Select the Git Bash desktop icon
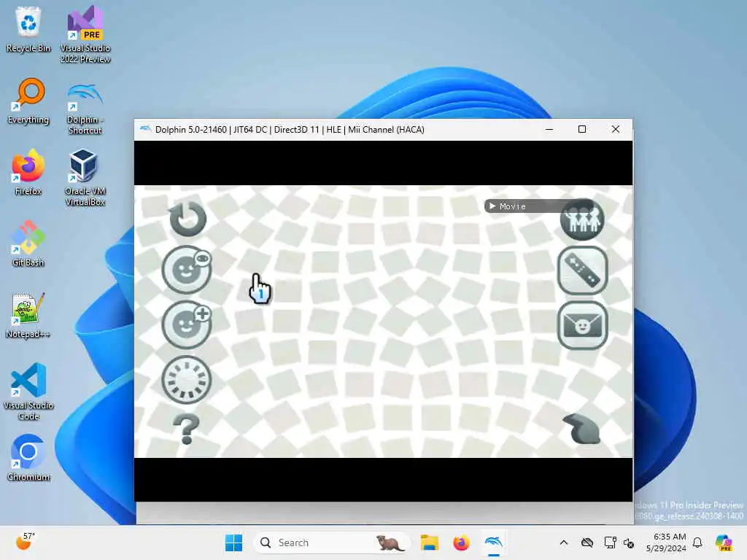747x560 pixels. (x=28, y=244)
